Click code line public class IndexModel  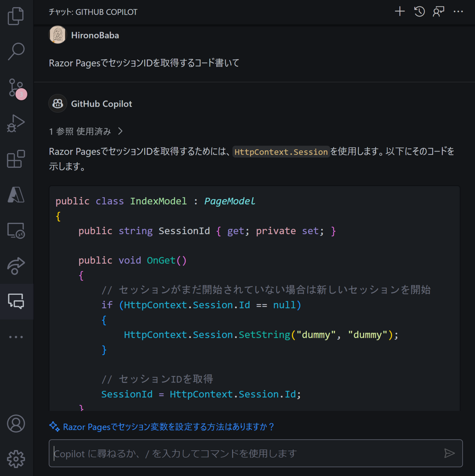pos(155,201)
